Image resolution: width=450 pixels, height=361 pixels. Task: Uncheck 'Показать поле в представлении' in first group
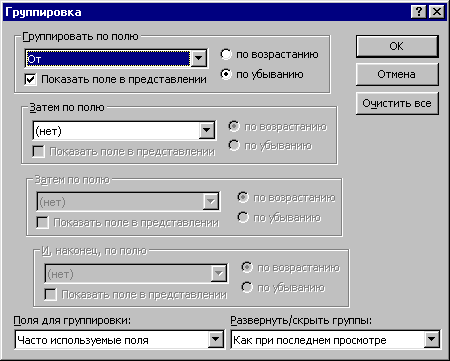[30, 79]
